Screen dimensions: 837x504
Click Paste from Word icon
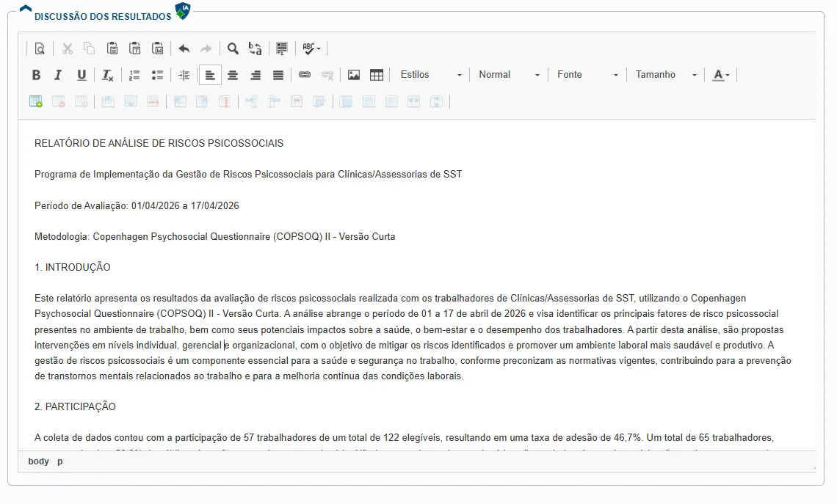pyautogui.click(x=157, y=48)
